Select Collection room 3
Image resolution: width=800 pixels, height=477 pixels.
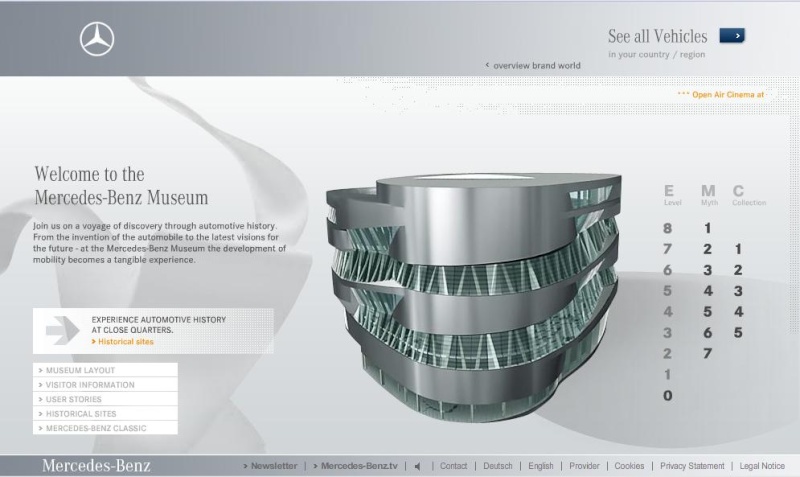738,291
